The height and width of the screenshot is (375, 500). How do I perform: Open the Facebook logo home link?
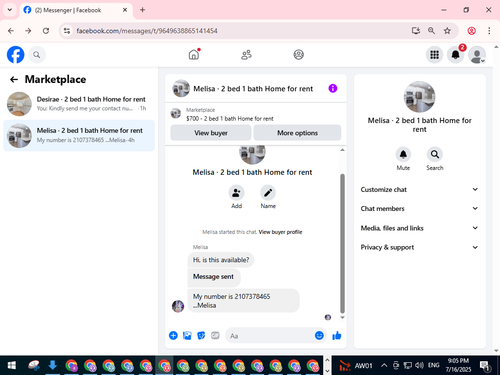tap(16, 55)
